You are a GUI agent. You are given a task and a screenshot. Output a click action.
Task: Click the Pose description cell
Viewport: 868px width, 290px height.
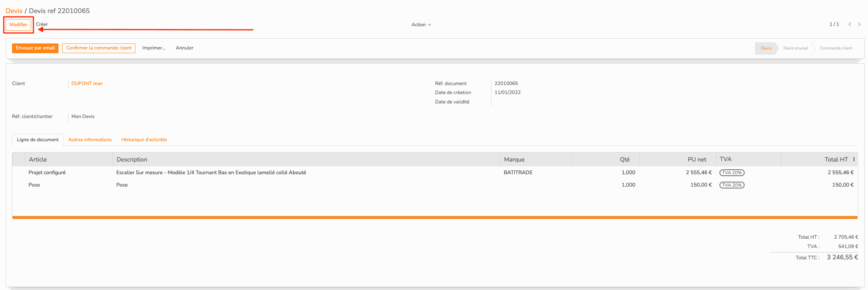pos(122,185)
